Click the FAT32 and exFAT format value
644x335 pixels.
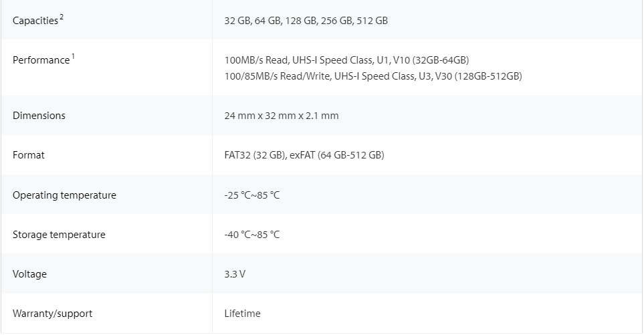pyautogui.click(x=304, y=154)
